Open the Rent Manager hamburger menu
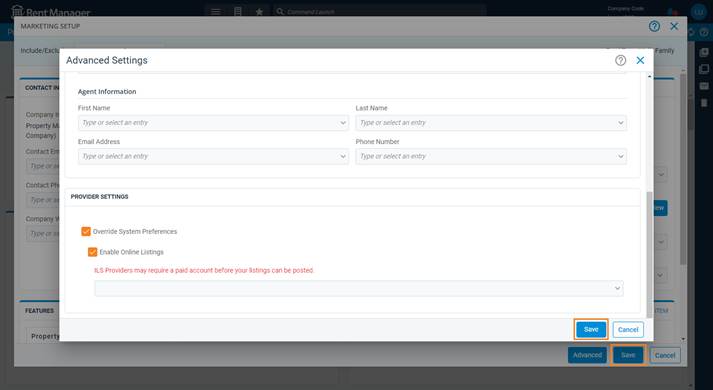This screenshot has width=713, height=390. coord(216,11)
